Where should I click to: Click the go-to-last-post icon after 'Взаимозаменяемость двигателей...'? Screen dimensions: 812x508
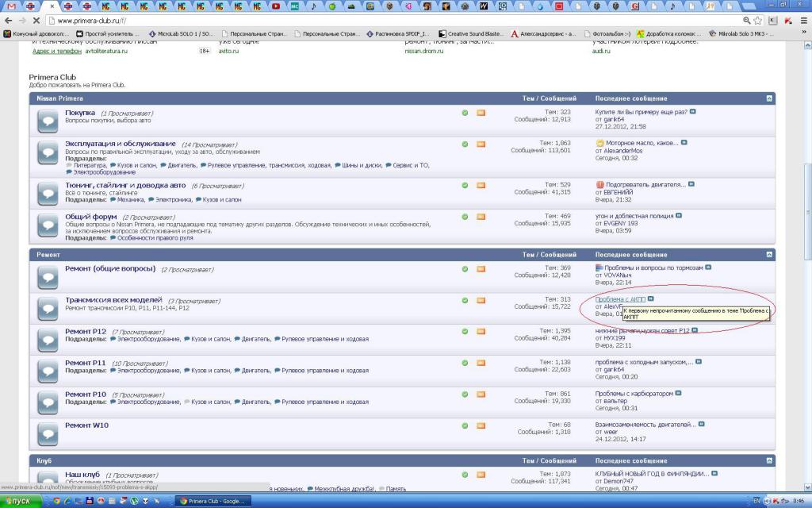(x=702, y=424)
